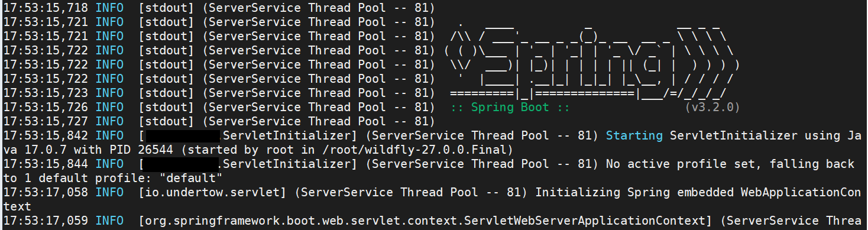Click INFO on the 17:53:15,718 line
Viewport: 868px width, 230px height.
pos(109,8)
